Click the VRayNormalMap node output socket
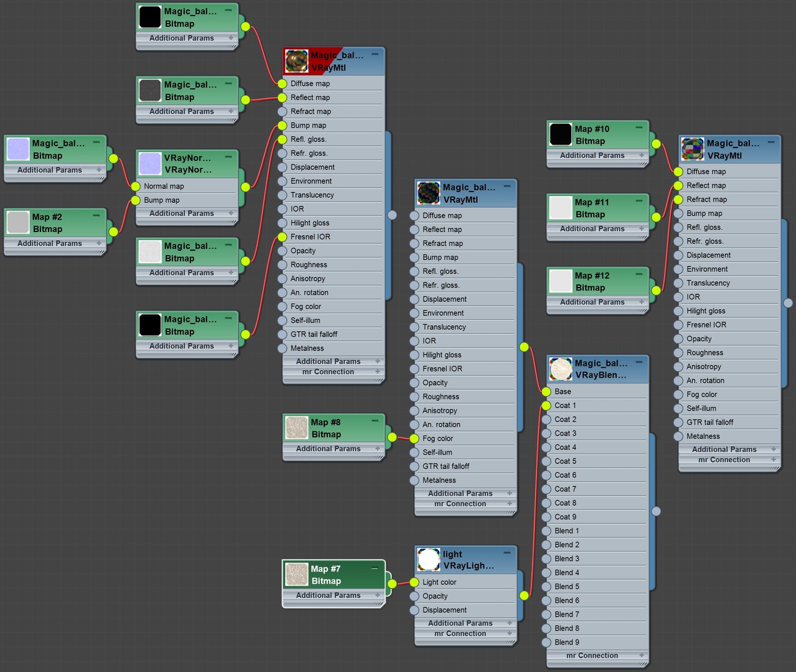 point(245,187)
